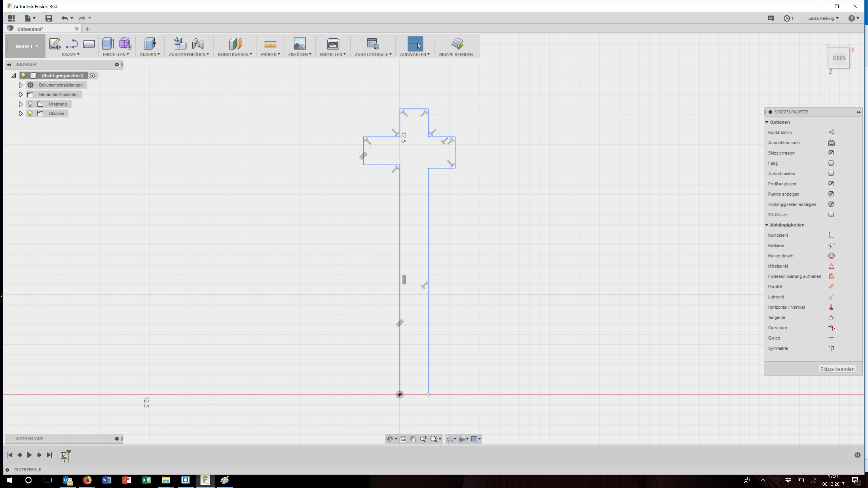Apply the Horizontal / Vertikal constraint
This screenshot has height=488, width=868.
(x=831, y=307)
